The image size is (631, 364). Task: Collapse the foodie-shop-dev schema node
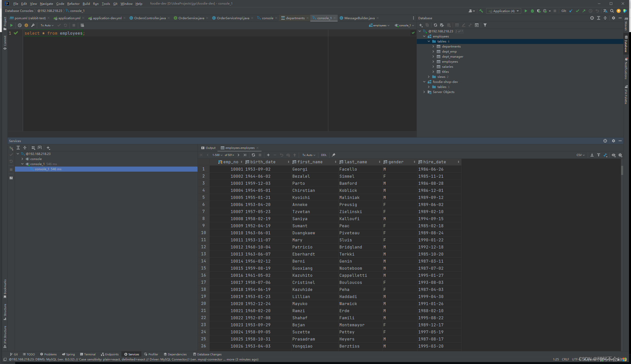[424, 82]
